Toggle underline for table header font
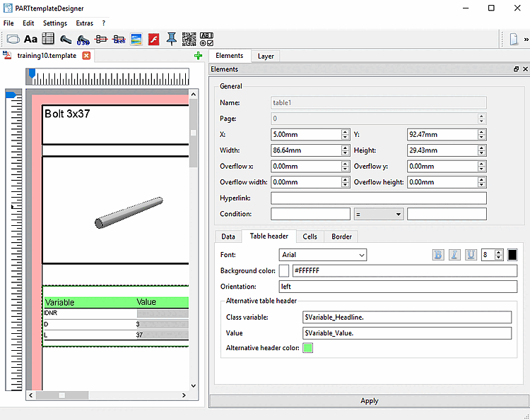 [471, 255]
